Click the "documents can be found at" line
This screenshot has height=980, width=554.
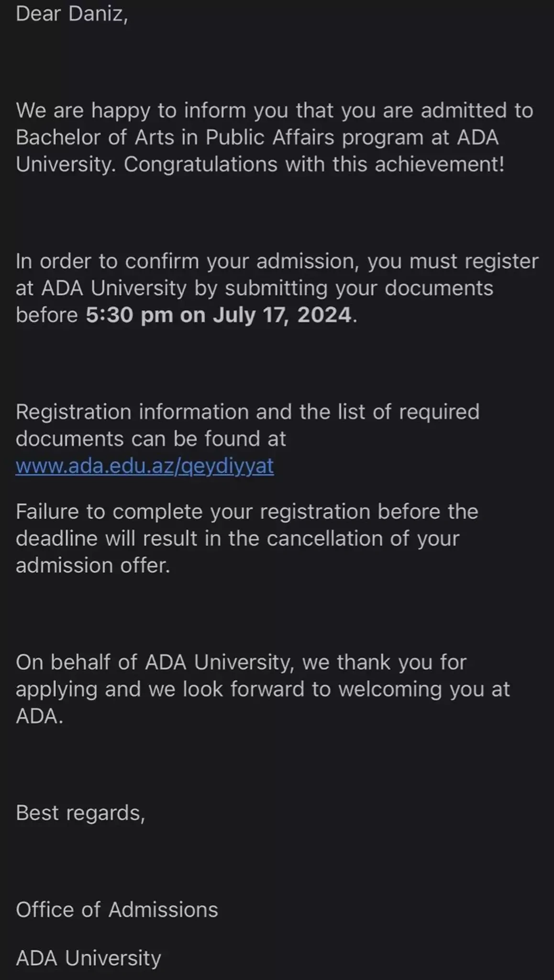[x=151, y=438]
